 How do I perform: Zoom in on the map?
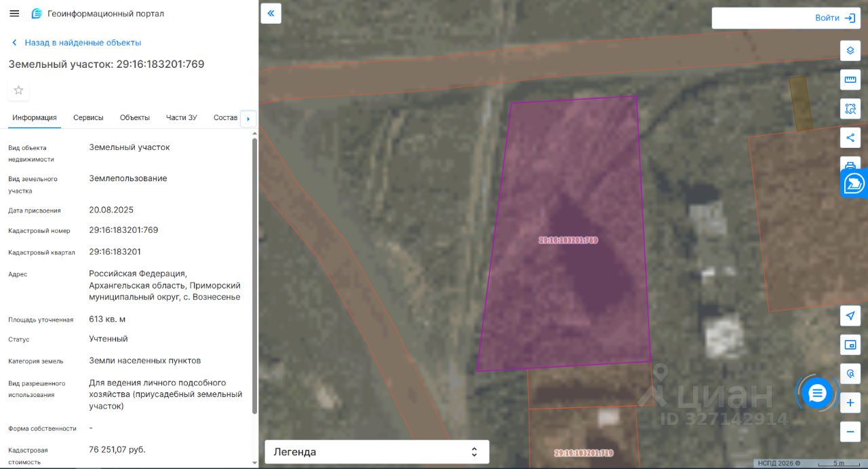(850, 403)
